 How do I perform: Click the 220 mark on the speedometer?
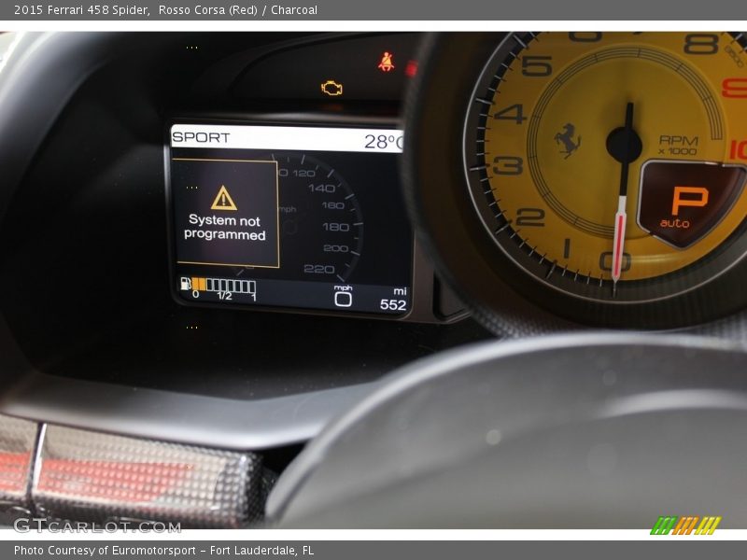click(x=318, y=269)
